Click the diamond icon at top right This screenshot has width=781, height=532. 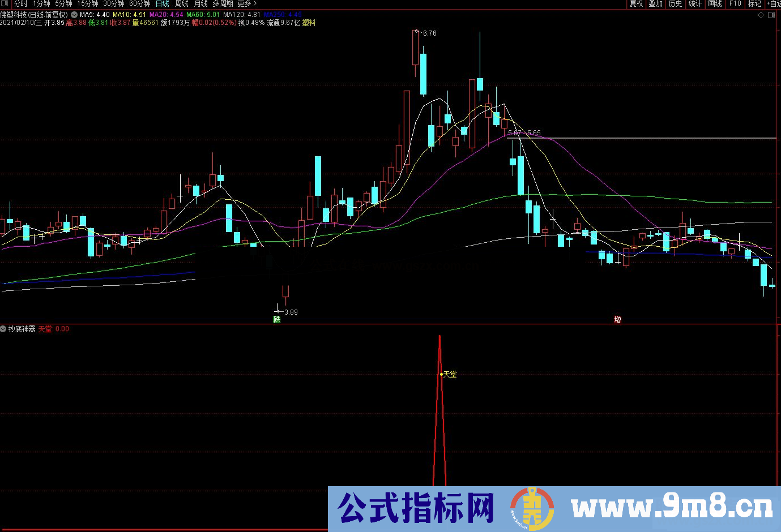761,15
